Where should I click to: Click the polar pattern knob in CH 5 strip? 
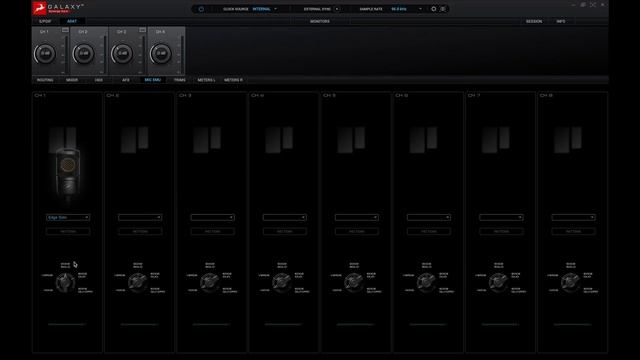click(354, 282)
